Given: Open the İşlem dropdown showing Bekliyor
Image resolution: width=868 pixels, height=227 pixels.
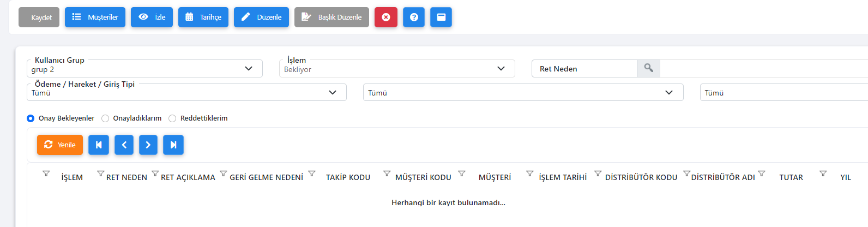Looking at the screenshot, I should tap(397, 69).
